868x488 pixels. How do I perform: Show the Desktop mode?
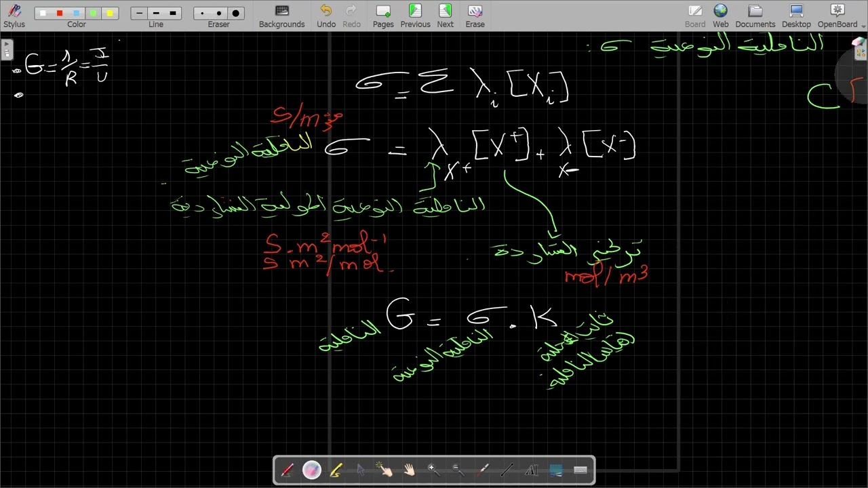click(796, 16)
